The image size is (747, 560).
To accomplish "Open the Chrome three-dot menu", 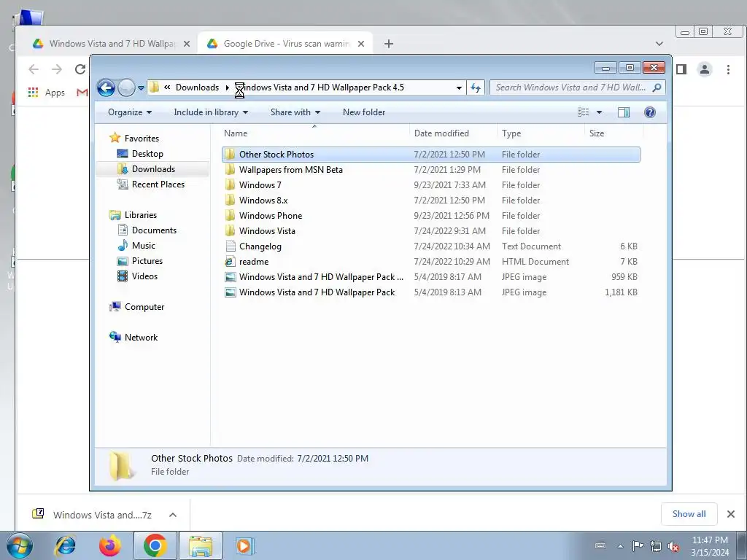I will [728, 69].
